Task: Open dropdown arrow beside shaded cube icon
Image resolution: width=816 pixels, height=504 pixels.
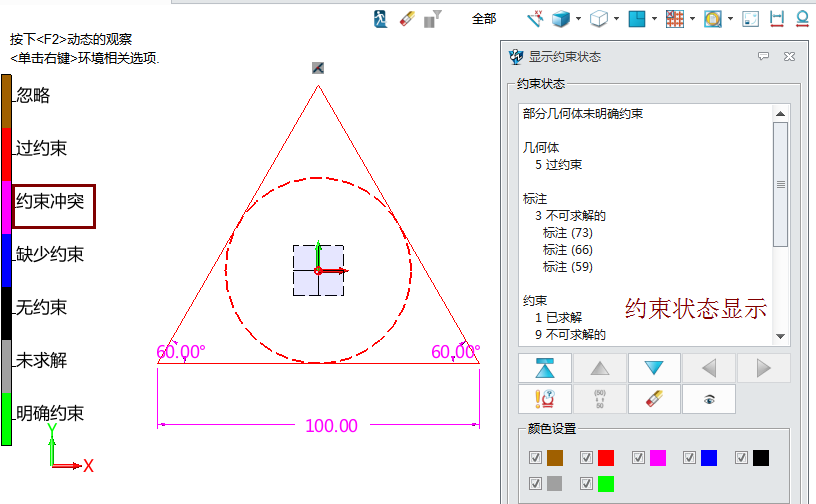Action: 579,18
